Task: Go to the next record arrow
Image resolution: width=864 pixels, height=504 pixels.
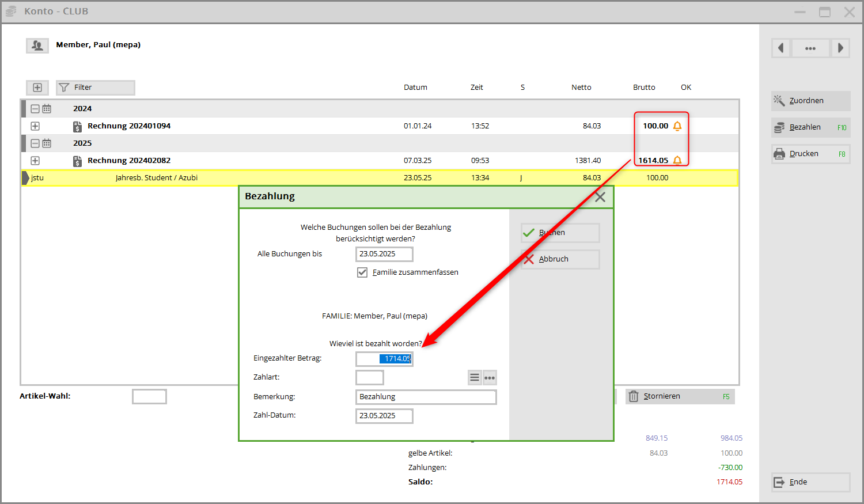Action: tap(840, 48)
